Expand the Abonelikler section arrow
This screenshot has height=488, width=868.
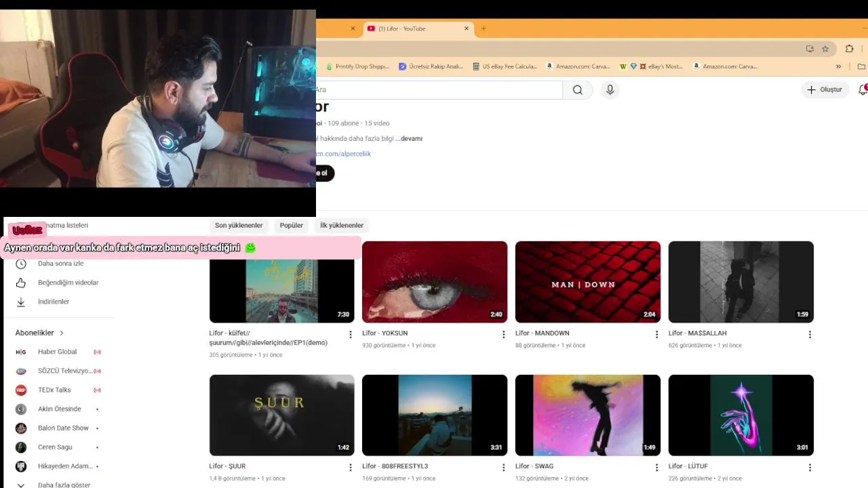(x=61, y=333)
